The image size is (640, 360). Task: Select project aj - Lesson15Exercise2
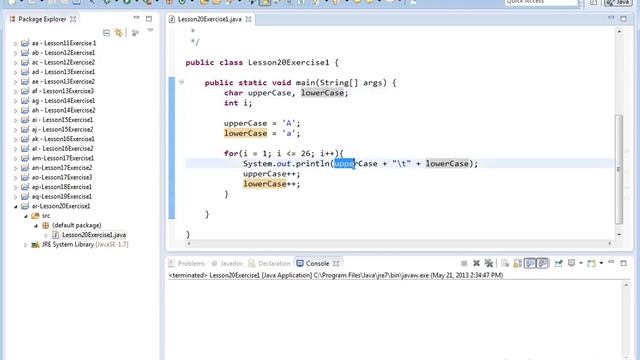click(62, 129)
